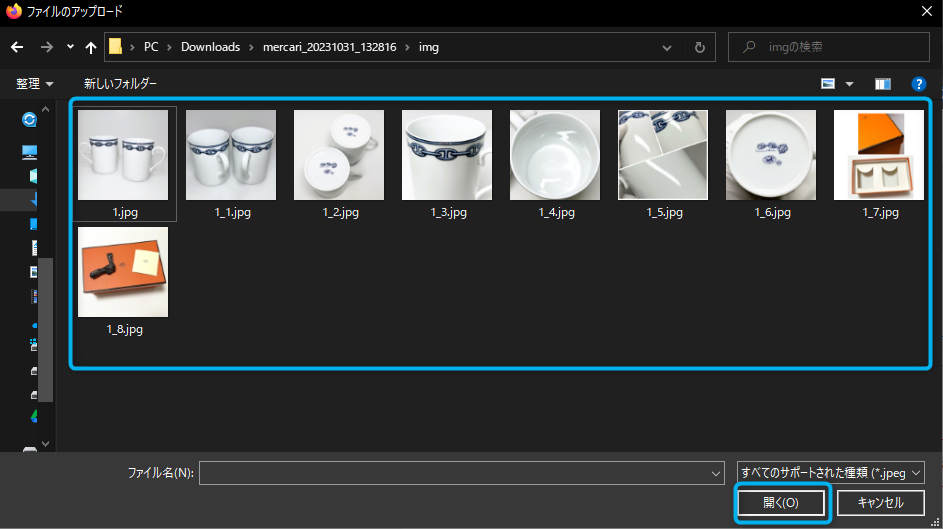The width and height of the screenshot is (943, 529).
Task: Open the 整理 menu
Action: (x=34, y=84)
